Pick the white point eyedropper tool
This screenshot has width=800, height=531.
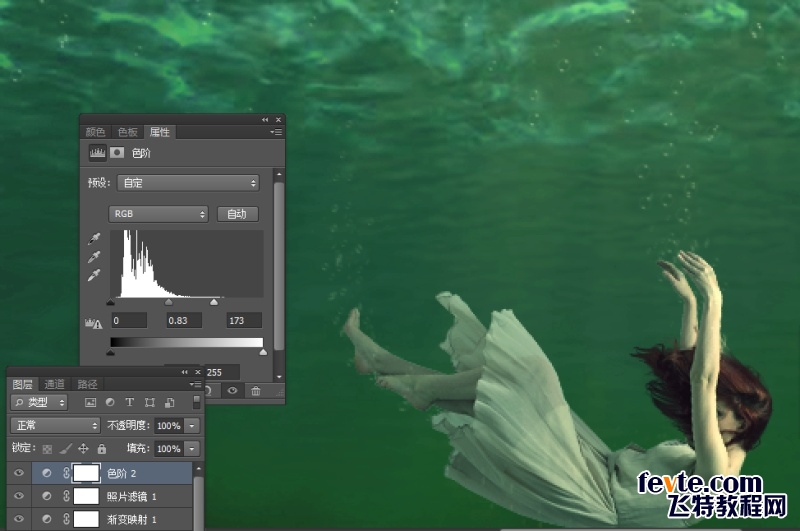95,274
